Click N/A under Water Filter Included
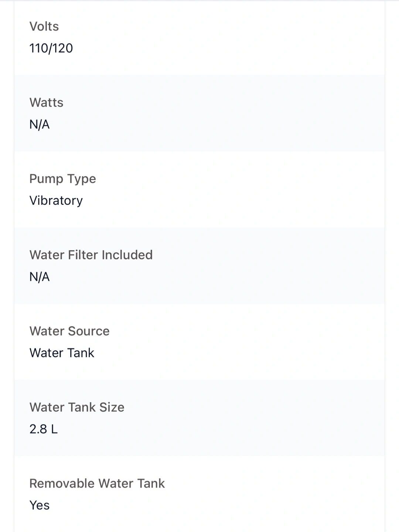 point(40,277)
